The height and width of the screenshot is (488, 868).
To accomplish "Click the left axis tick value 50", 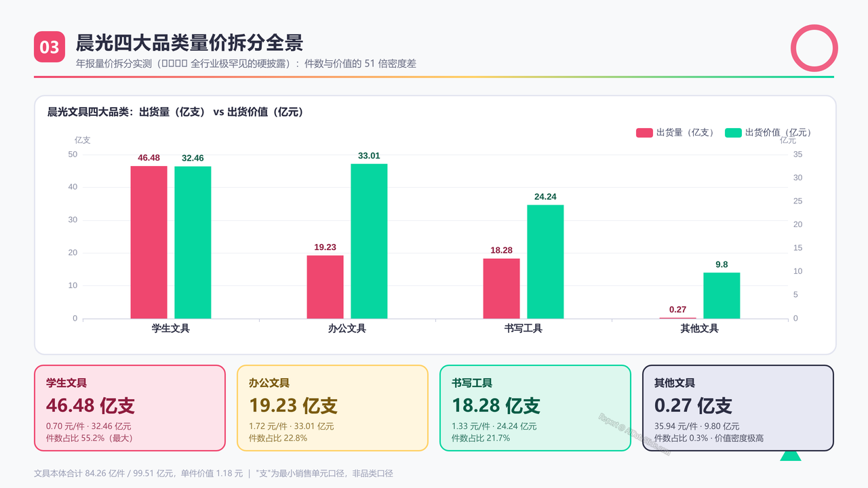I will coord(73,155).
